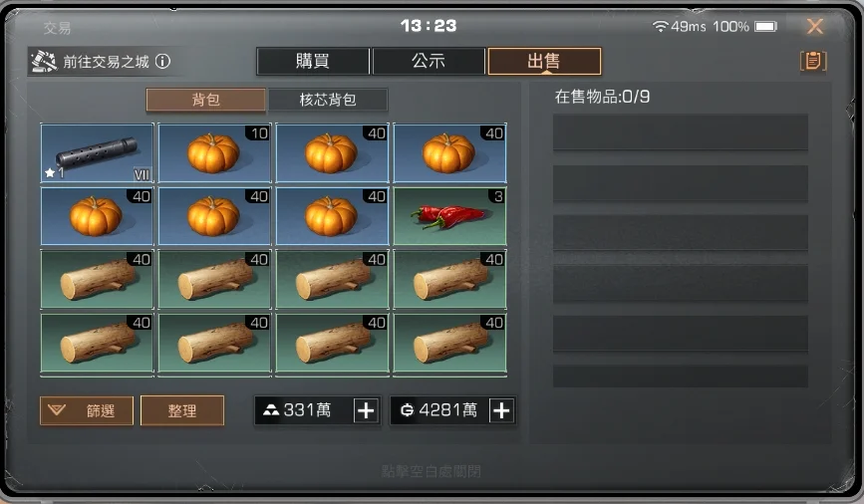Switch to the 購買 tab
Screen dimensions: 864x504
pos(313,61)
